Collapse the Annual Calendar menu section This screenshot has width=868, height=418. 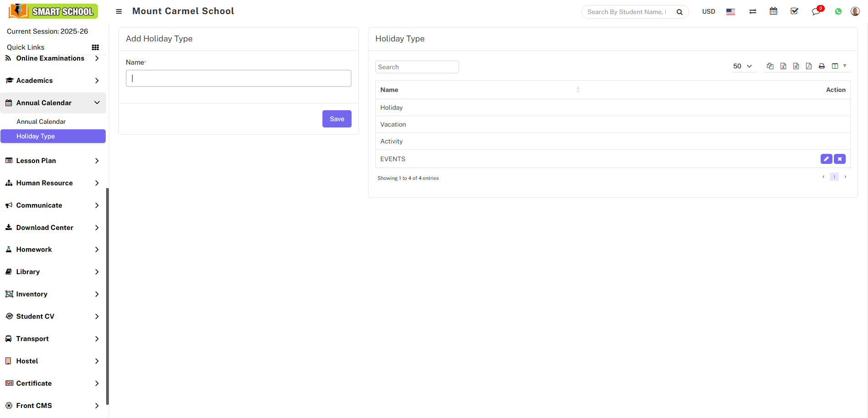(53, 103)
